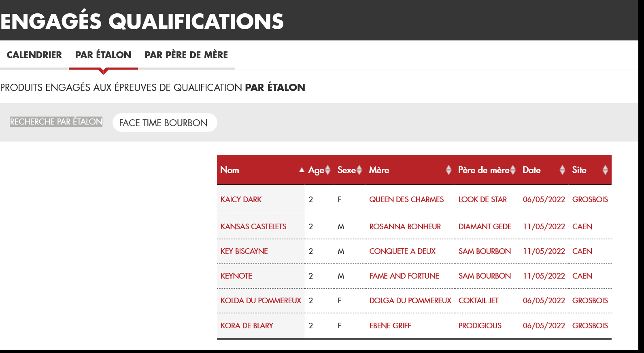Sort by Mère column arrows
644x353 pixels.
click(x=448, y=170)
